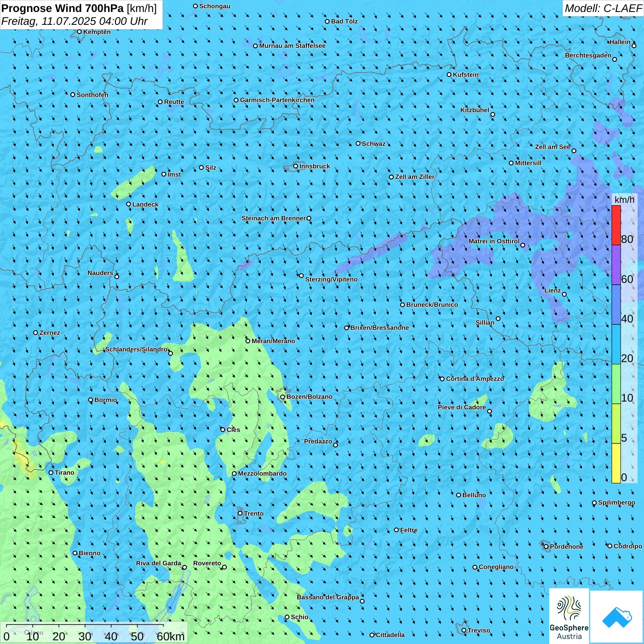Viewport: 644px width, 644px height.
Task: Click the 'Zell am See' label
Action: pos(552,147)
